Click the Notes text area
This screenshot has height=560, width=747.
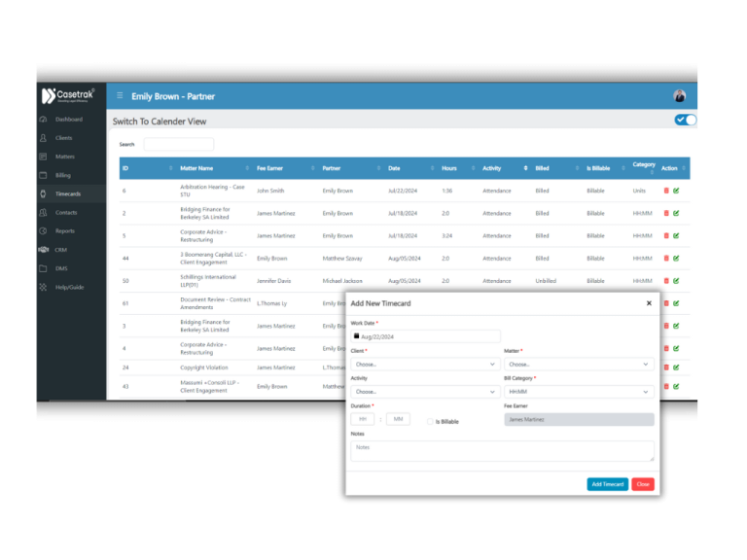[502, 451]
